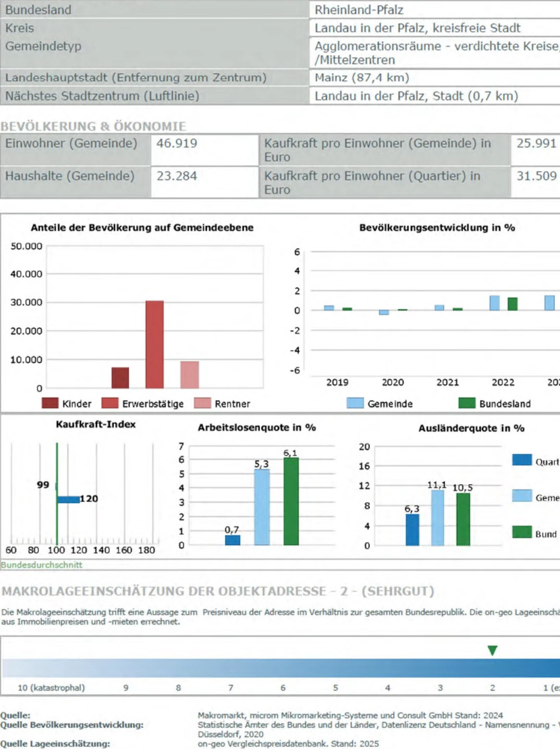The width and height of the screenshot is (560, 749).
Task: Click the 'Bundesland' row label at the top of the table
Action: pos(39,10)
